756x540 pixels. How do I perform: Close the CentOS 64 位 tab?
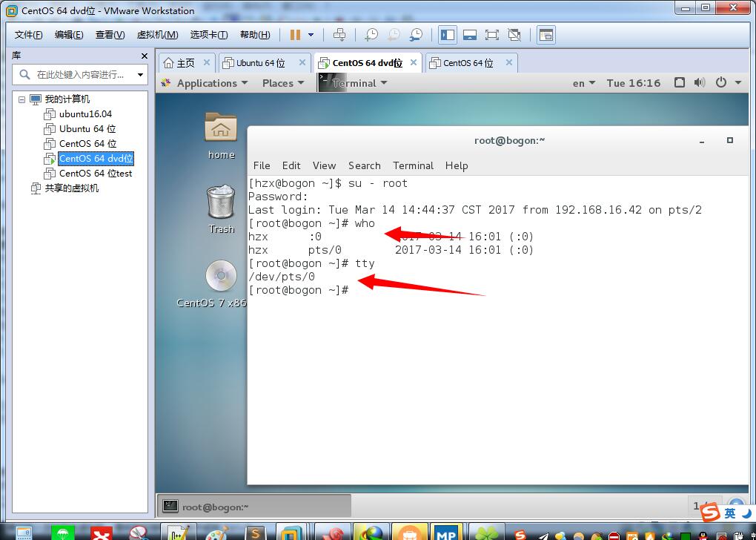point(508,62)
